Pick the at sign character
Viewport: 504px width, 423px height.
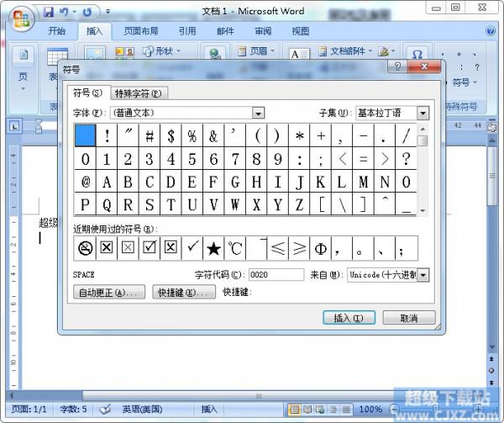(x=85, y=182)
